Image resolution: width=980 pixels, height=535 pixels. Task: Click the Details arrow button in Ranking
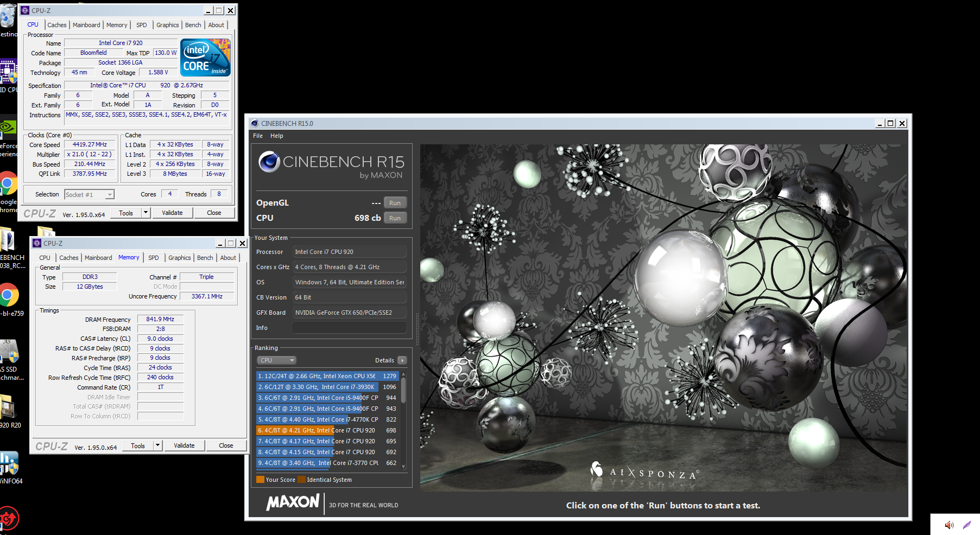(402, 360)
